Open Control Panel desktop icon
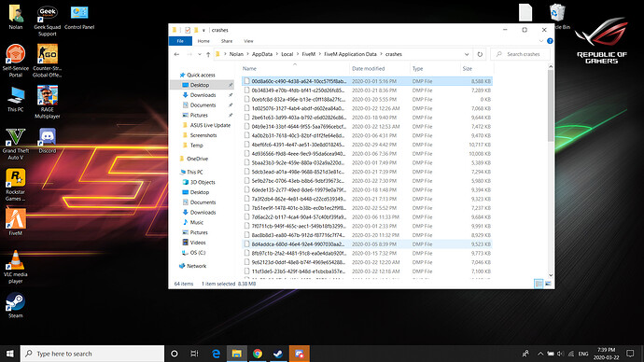644x362 pixels. 79,17
